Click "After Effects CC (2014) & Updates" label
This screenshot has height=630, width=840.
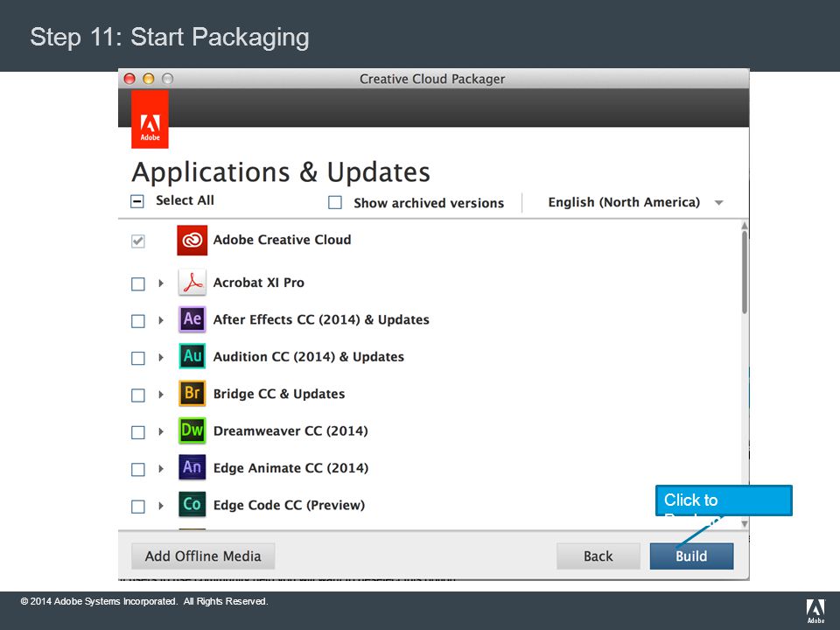[x=321, y=319]
